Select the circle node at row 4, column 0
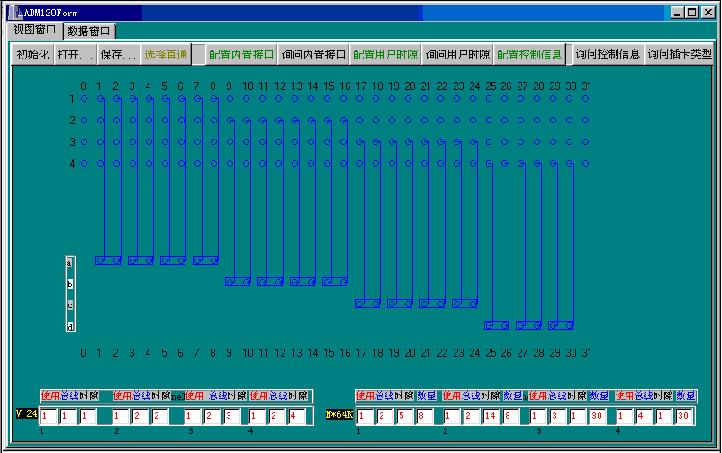The width and height of the screenshot is (722, 453). 84,163
